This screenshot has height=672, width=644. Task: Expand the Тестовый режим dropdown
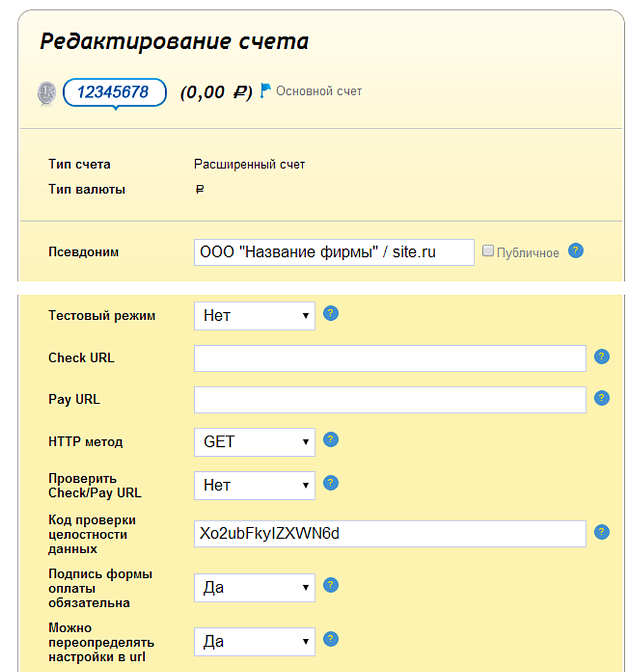pyautogui.click(x=255, y=316)
